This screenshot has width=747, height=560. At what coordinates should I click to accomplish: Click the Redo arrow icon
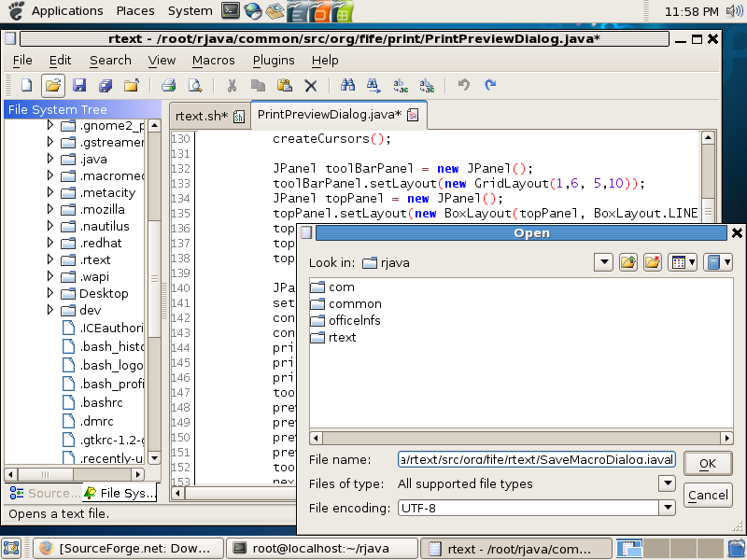tap(490, 85)
